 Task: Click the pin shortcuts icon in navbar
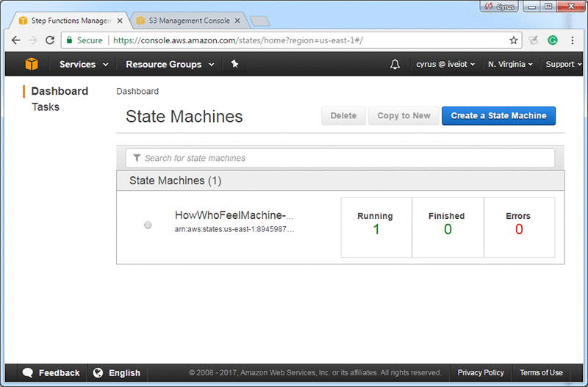(x=234, y=64)
